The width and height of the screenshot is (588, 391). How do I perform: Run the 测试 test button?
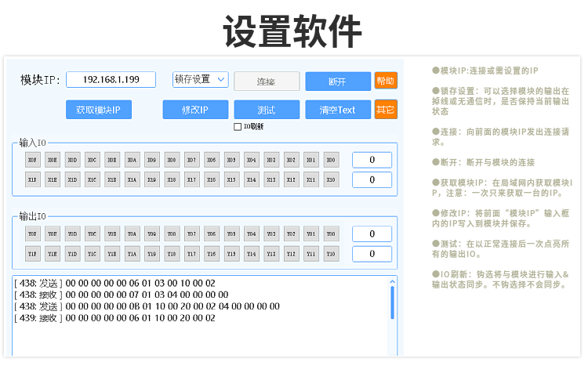point(267,110)
